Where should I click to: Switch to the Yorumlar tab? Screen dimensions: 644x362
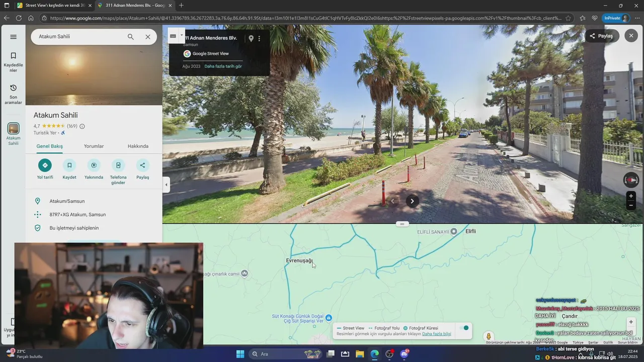(x=94, y=146)
